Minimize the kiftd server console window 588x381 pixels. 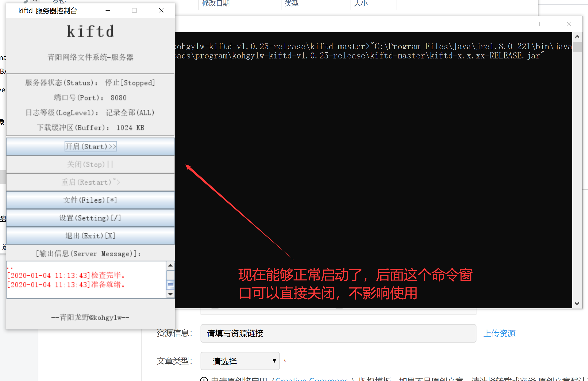(x=107, y=10)
